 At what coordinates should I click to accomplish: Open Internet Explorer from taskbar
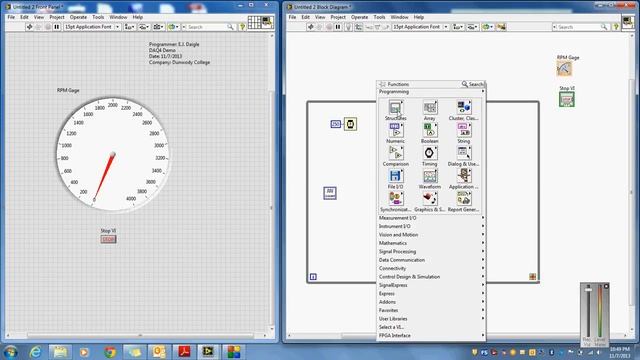[36, 352]
